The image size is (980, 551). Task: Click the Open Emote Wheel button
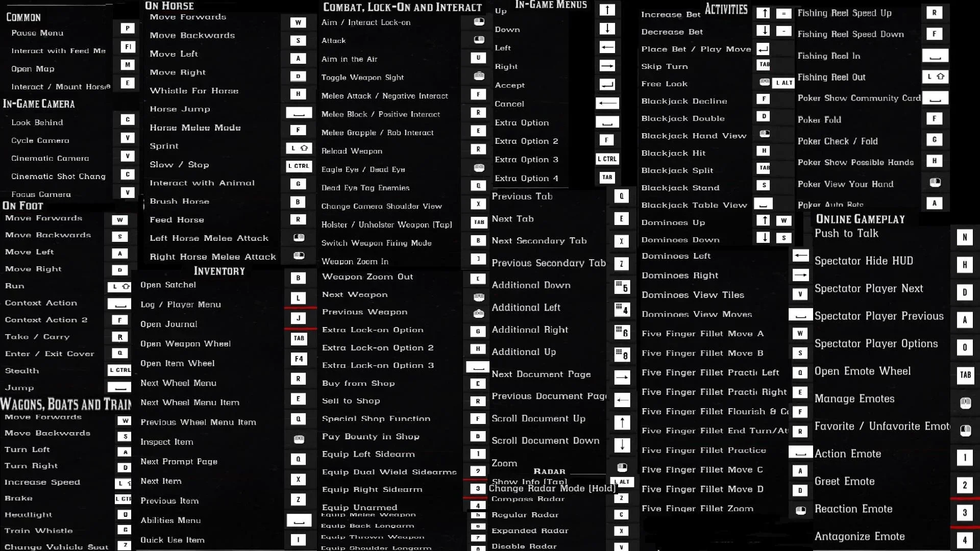pyautogui.click(x=862, y=371)
